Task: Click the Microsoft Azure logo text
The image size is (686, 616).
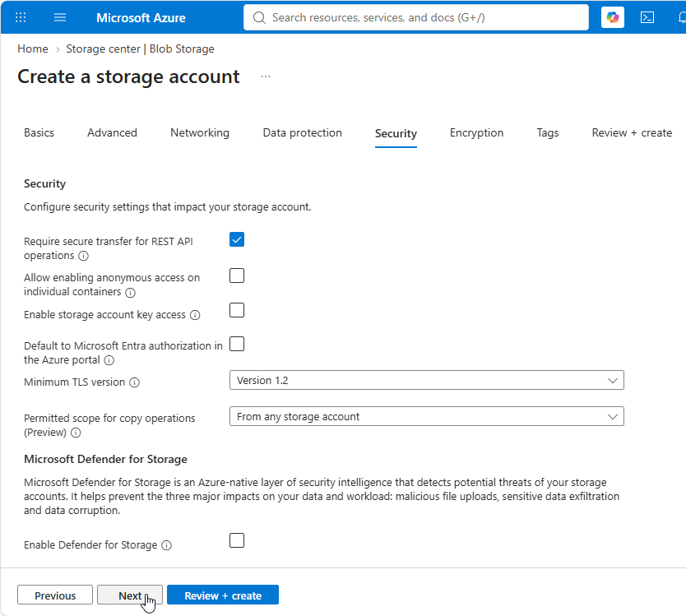Action: (x=141, y=18)
